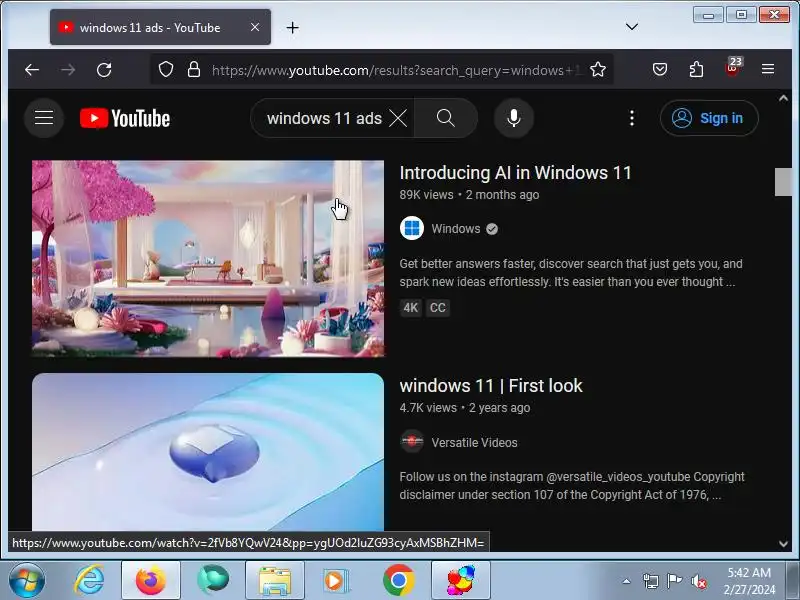Open File Explorer from the taskbar
Screen dimensions: 800x600
tap(275, 580)
